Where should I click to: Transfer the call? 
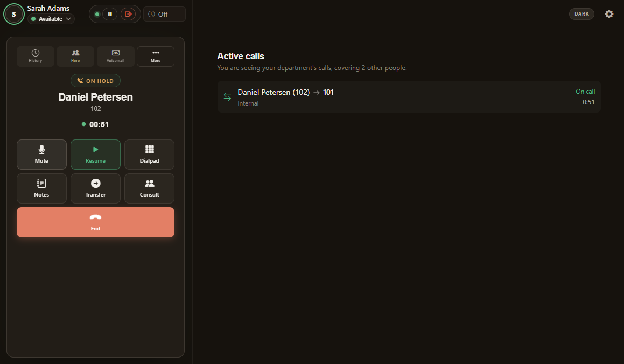coord(95,188)
